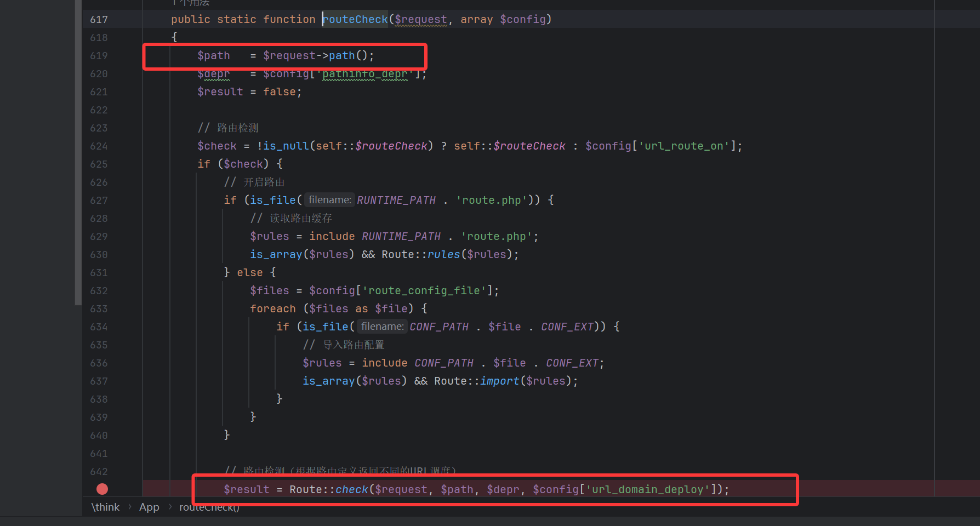Click the rules method in Route::rules call

click(443, 254)
